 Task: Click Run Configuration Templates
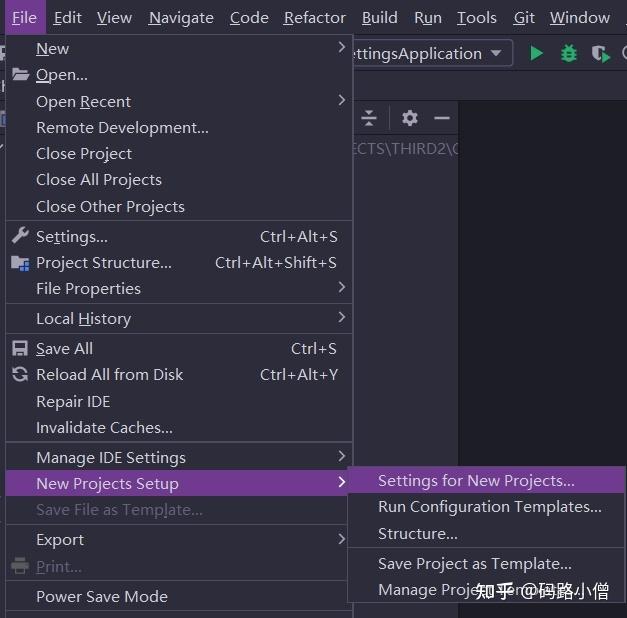pyautogui.click(x=489, y=507)
